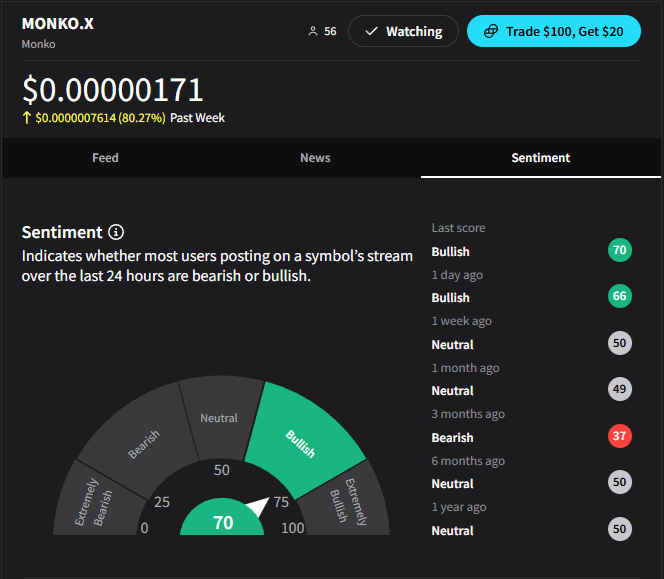Click the Last score label
664x579 pixels.
click(x=458, y=228)
